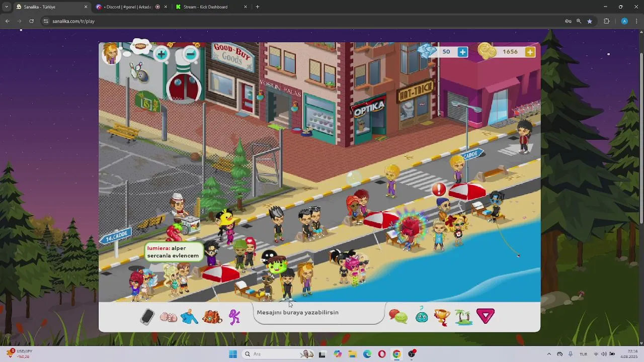This screenshot has width=644, height=362.
Task: Open the phone icon in game toolbar
Action: tap(147, 317)
